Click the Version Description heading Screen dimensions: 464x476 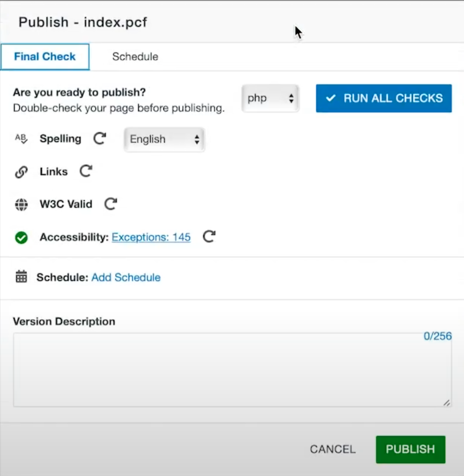(64, 321)
